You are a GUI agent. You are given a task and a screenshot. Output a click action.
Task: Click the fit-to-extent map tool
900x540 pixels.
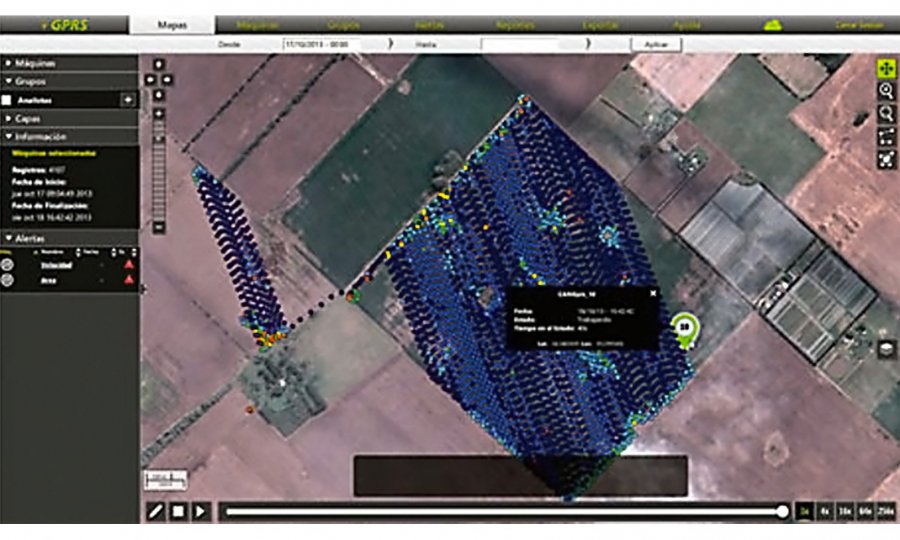(886, 159)
